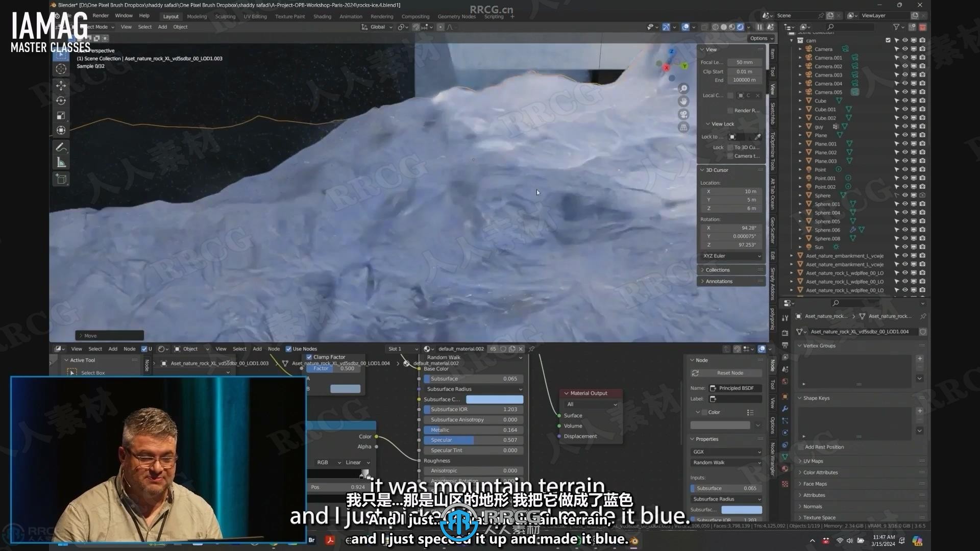
Task: Pin the properties editor context
Action: [x=923, y=316]
